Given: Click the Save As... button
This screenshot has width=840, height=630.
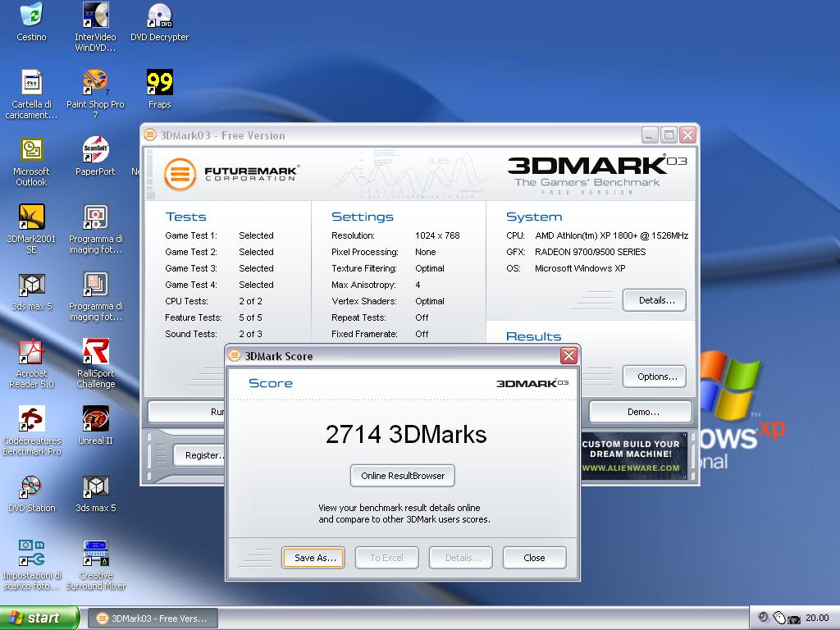Looking at the screenshot, I should (313, 558).
